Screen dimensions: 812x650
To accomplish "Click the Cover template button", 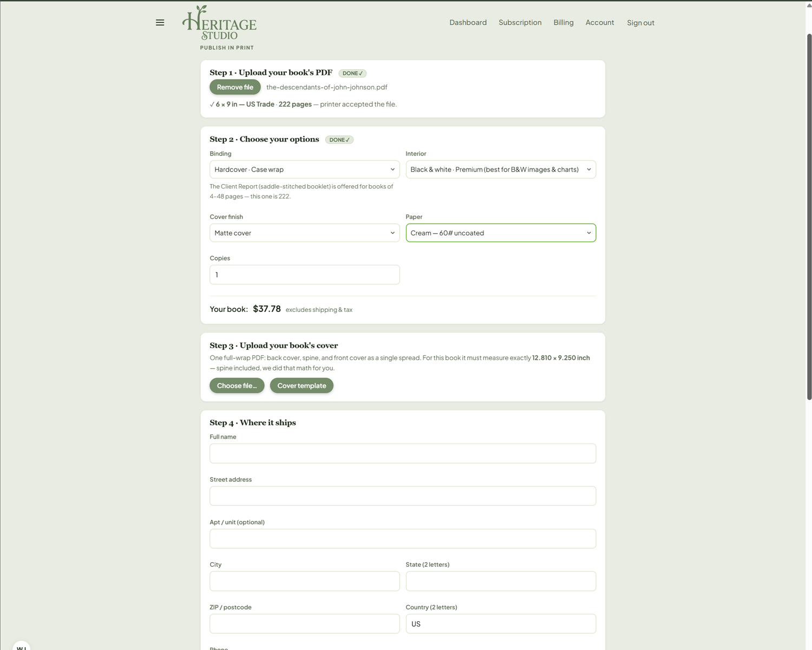I will (302, 386).
